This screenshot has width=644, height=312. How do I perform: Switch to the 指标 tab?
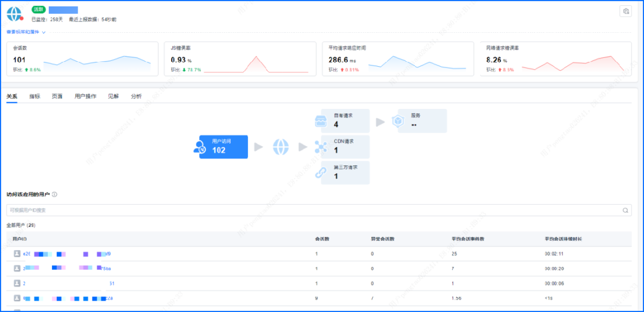click(x=35, y=96)
